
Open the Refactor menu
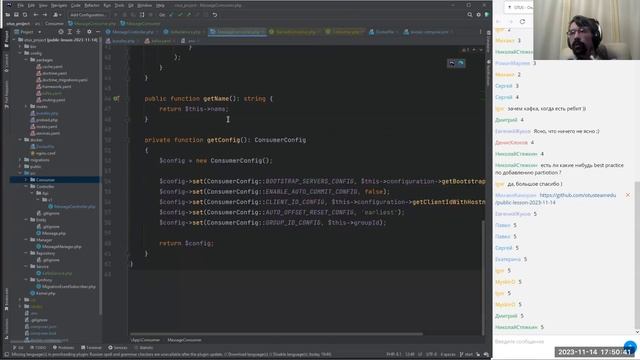click(x=92, y=6)
